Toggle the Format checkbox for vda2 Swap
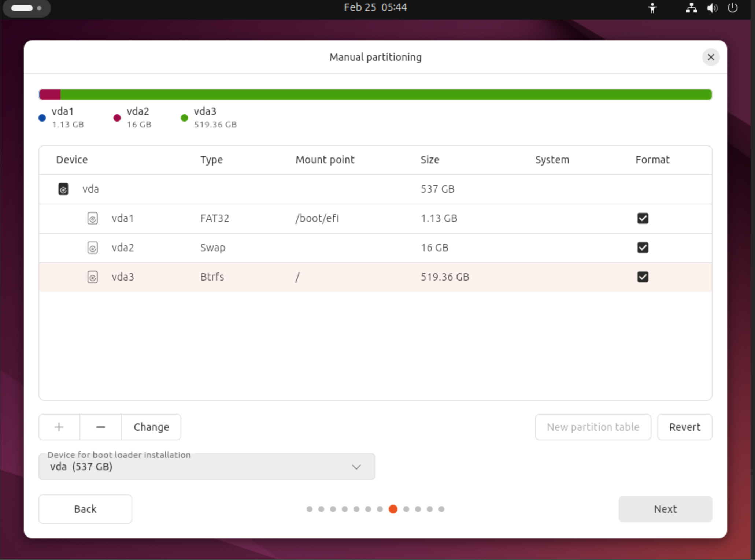 643,248
